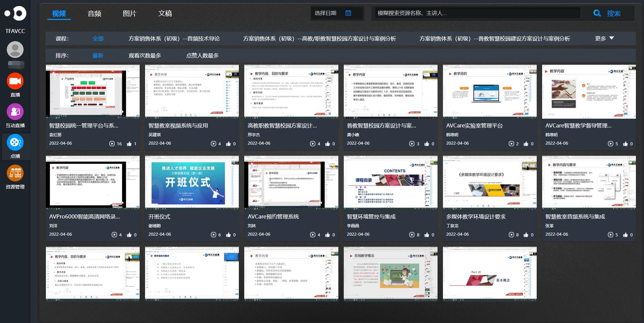Sort videos by 观看次数最多
Viewport: 644px width, 323px height.
[x=144, y=55]
